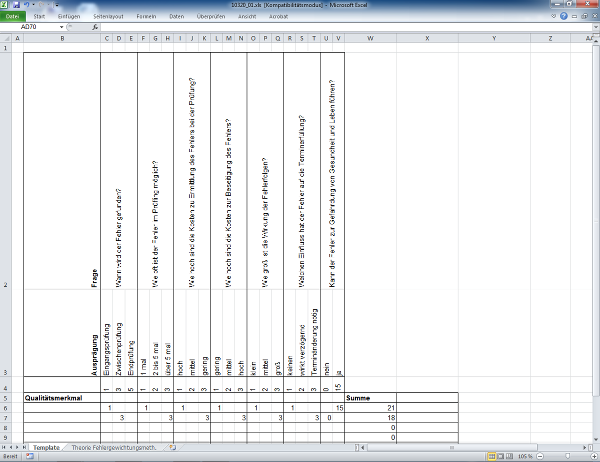Expand the formula bar
The image size is (600, 462).
[593, 27]
